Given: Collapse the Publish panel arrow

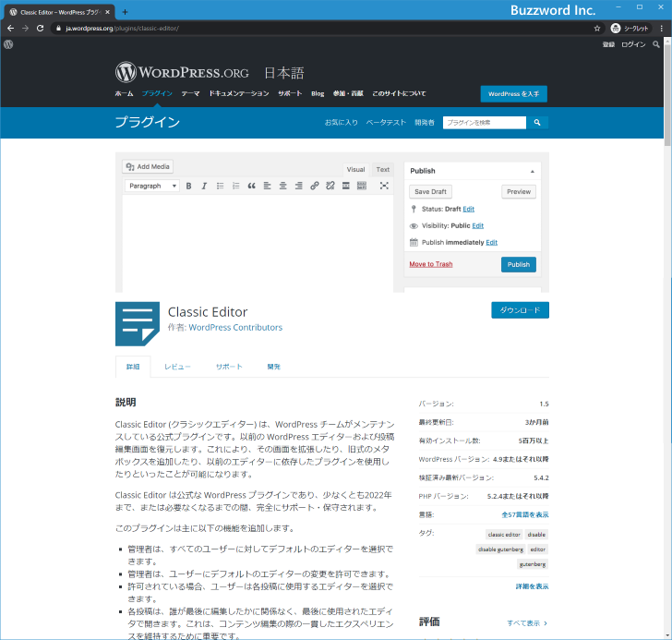Looking at the screenshot, I should (533, 171).
